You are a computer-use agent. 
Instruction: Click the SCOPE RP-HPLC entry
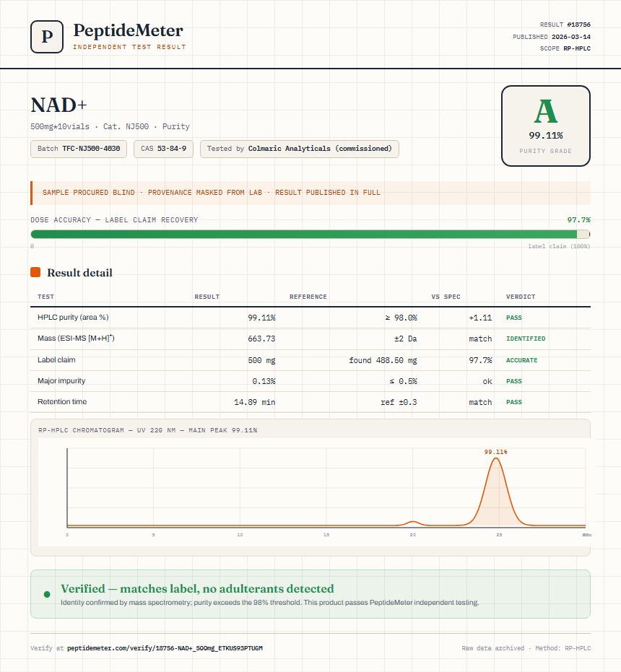[565, 48]
